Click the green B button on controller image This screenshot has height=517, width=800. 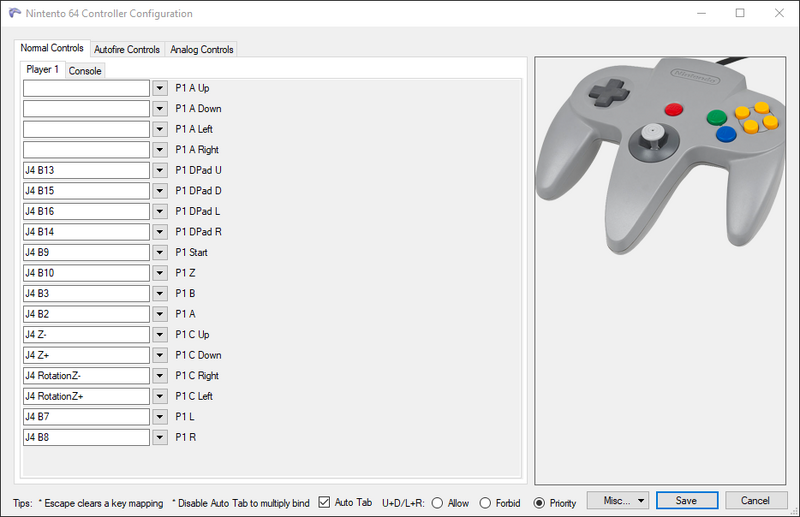point(715,117)
